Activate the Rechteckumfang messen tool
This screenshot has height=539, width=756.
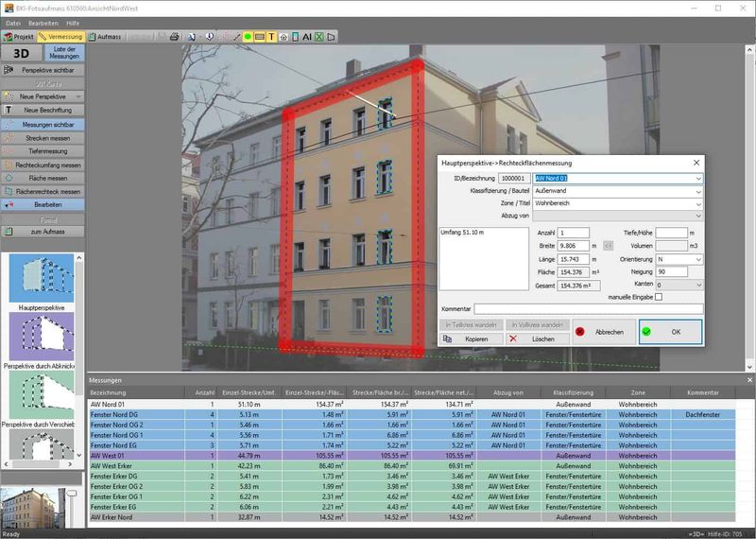click(x=43, y=165)
